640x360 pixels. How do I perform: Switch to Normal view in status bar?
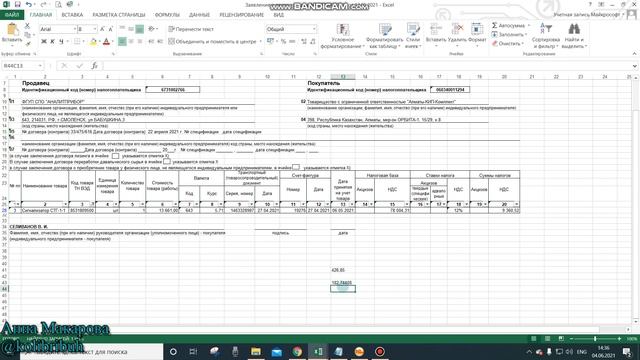click(533, 339)
